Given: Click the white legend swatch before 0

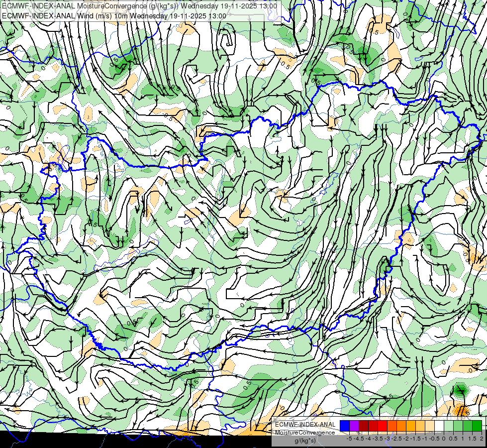Looking at the screenshot, I should [439, 426].
